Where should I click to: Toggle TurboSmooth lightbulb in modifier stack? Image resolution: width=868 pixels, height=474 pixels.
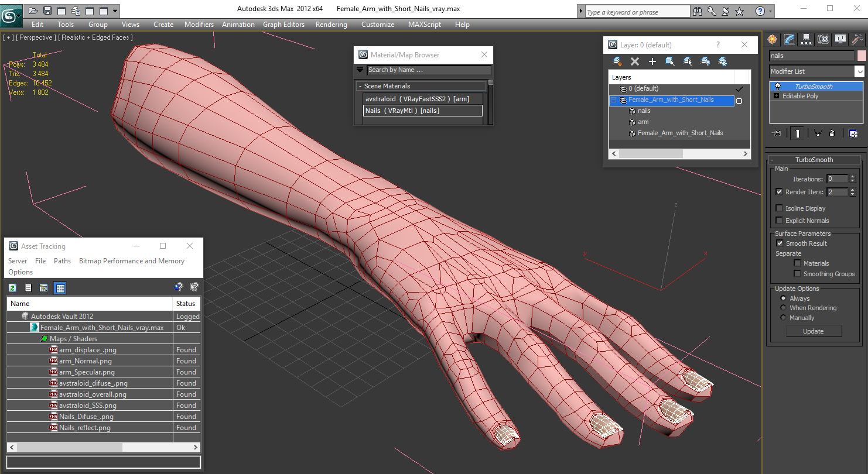click(777, 86)
